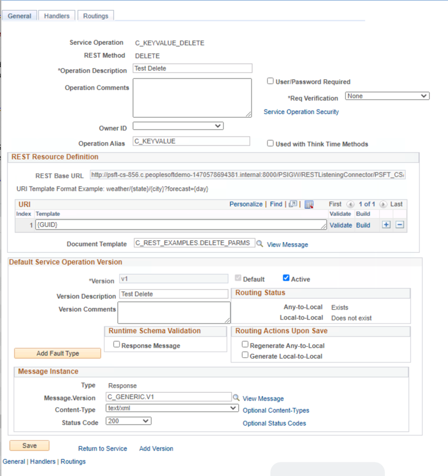
Task: Switch to the Routings tab
Action: coord(96,16)
